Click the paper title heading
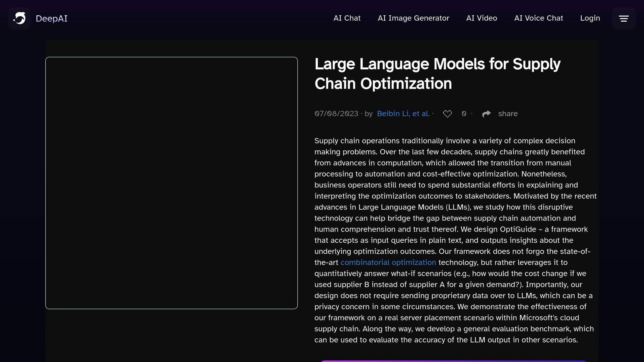 [x=437, y=73]
